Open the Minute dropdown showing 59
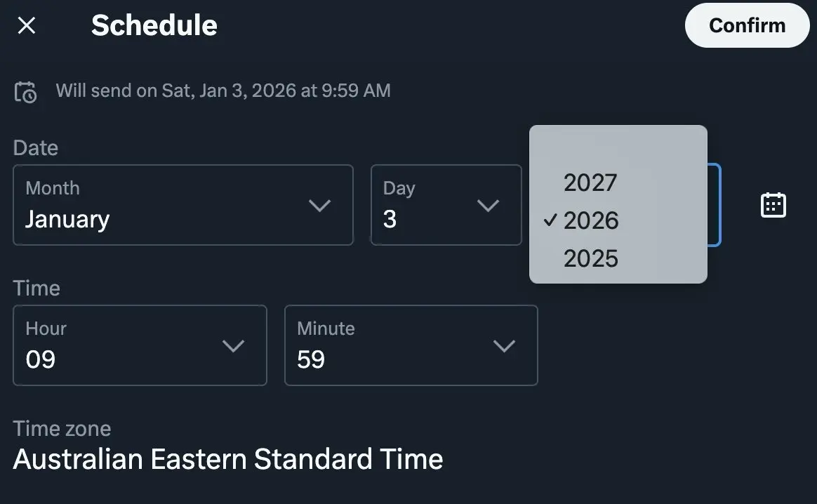817x504 pixels. (x=411, y=345)
